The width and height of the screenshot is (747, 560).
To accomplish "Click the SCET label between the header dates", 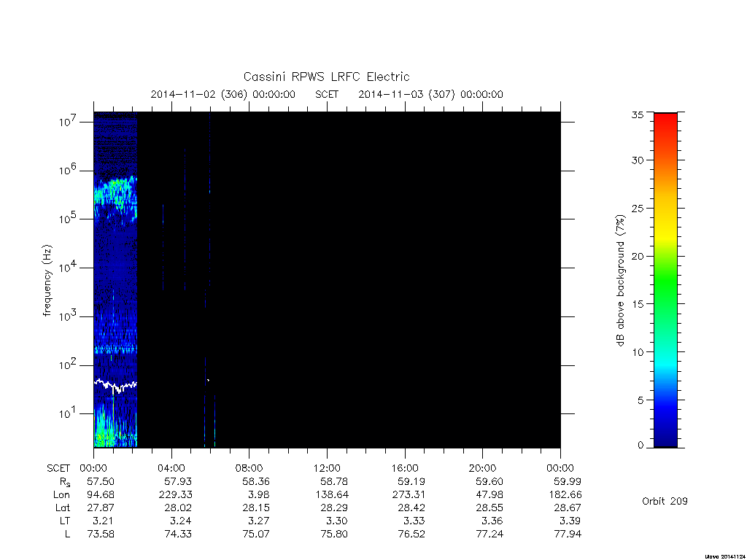I will click(x=327, y=94).
